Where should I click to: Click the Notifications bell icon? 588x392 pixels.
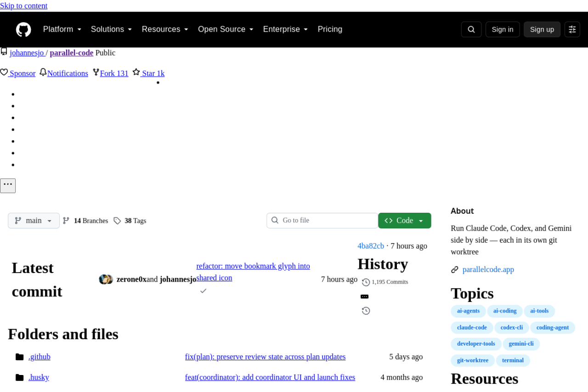click(x=43, y=73)
